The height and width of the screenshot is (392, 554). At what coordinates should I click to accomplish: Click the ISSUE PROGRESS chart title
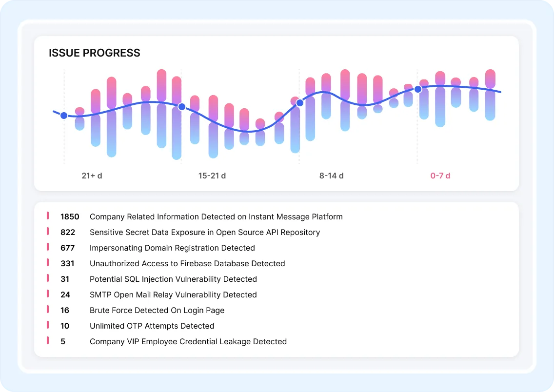pyautogui.click(x=95, y=53)
